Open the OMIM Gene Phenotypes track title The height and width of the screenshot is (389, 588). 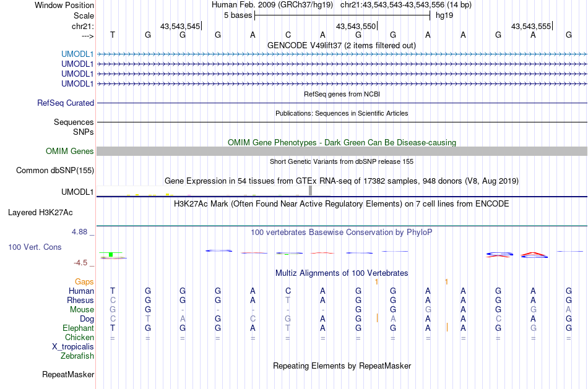[x=342, y=142]
